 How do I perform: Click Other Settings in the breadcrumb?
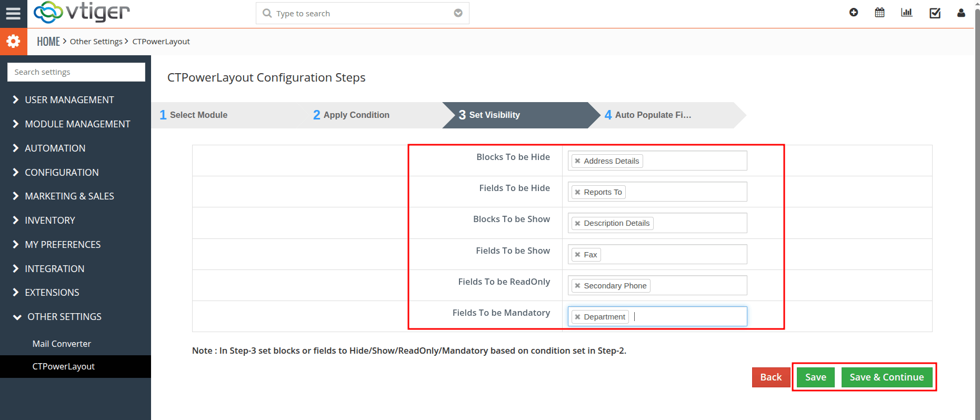[x=96, y=42]
